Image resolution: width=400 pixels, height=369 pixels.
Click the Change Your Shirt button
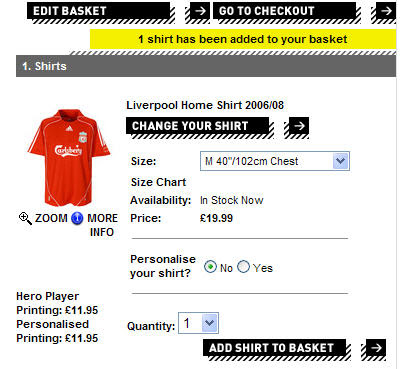click(x=197, y=126)
